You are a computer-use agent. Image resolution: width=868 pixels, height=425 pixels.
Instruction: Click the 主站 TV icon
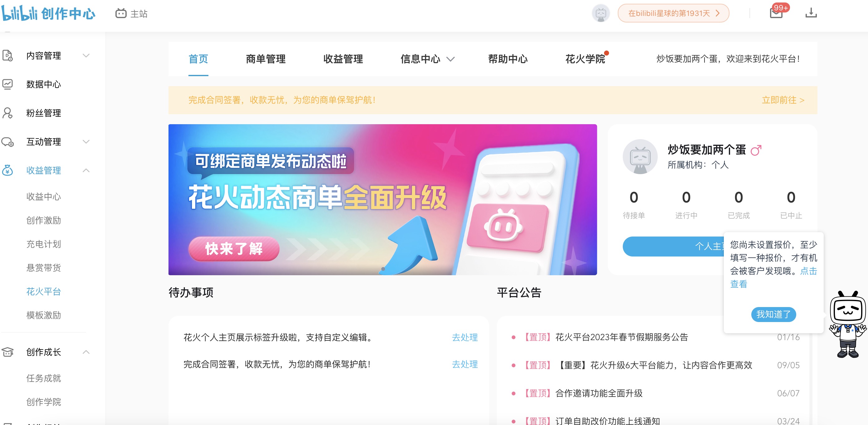tap(121, 13)
